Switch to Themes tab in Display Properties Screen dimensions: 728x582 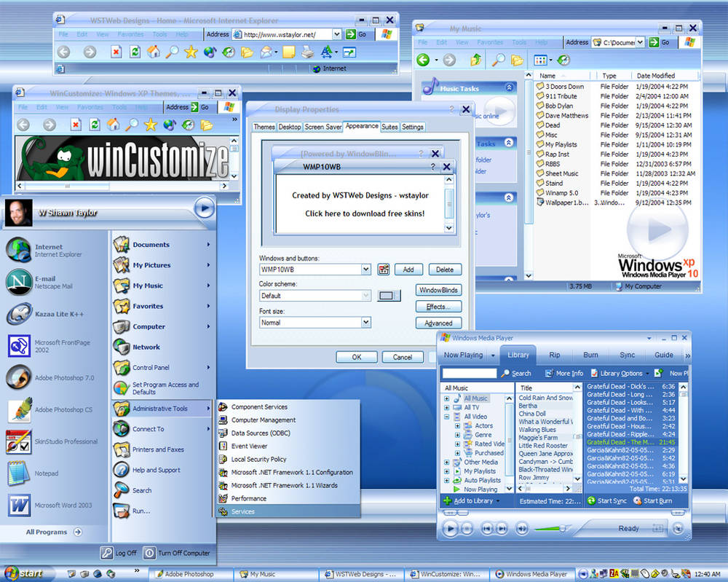click(264, 127)
